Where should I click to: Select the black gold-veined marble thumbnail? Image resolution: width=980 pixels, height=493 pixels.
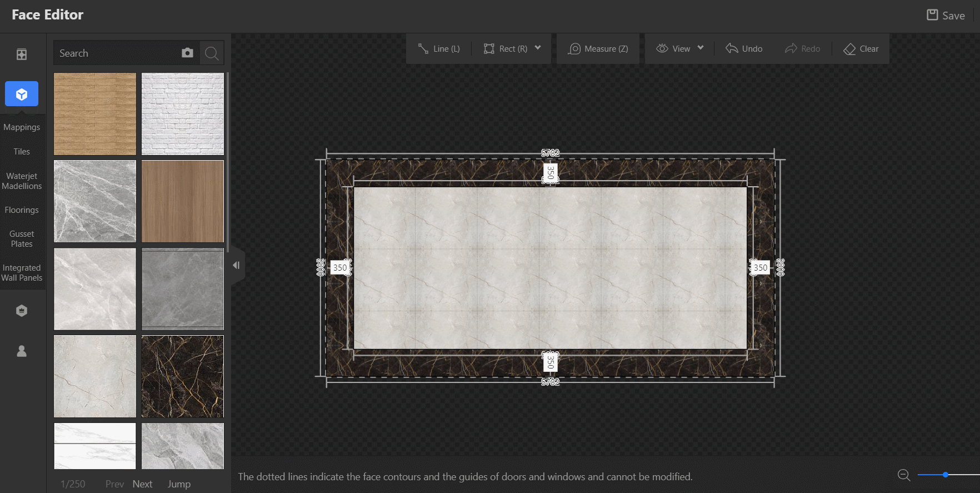click(x=183, y=376)
